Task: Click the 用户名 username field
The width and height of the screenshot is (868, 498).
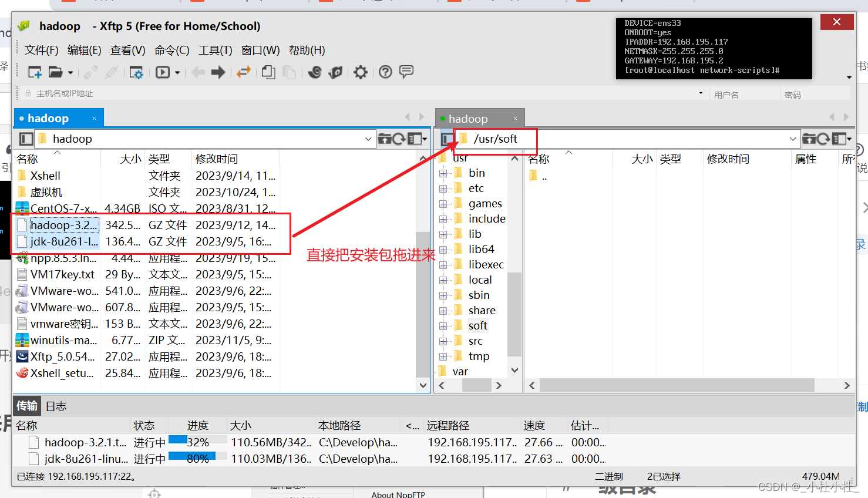Action: click(745, 94)
